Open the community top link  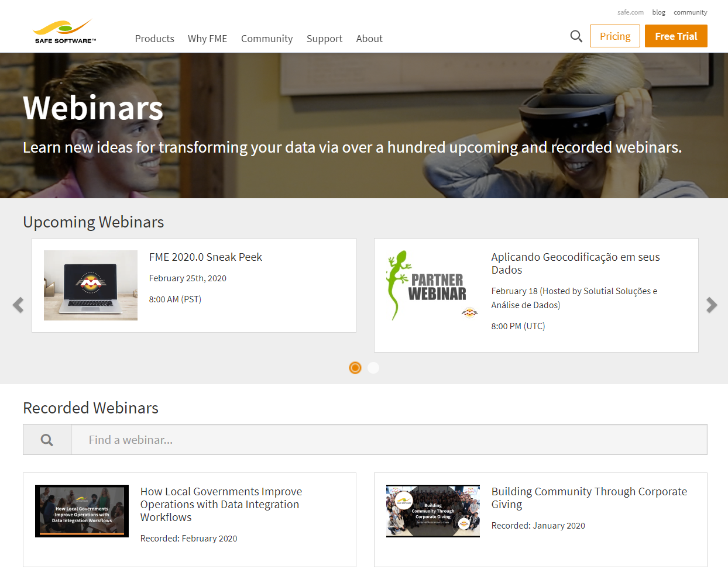coord(691,12)
